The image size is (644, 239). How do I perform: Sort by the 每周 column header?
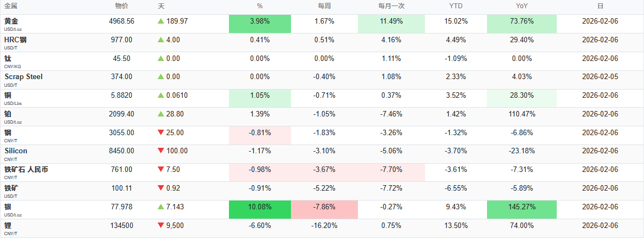[x=324, y=6]
